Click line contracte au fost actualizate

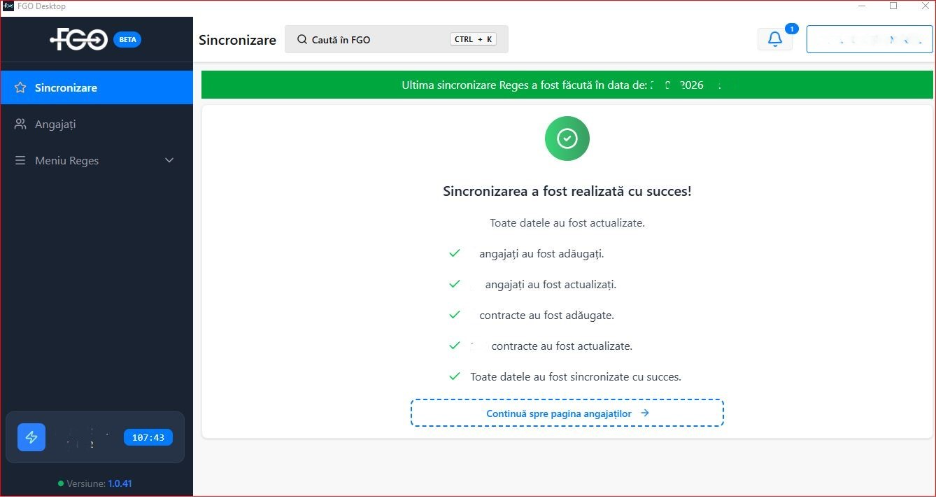tap(562, 346)
